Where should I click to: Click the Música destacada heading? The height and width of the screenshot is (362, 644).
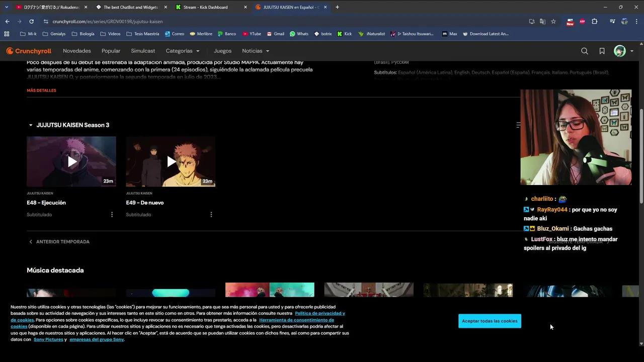55,270
